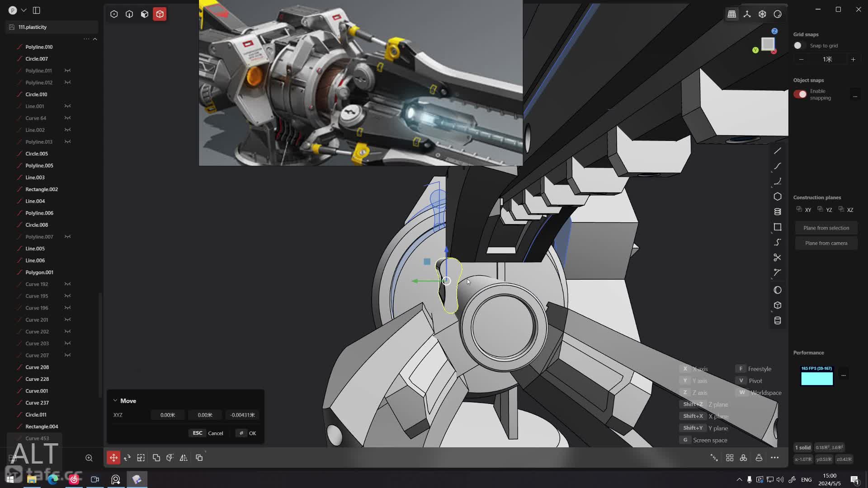Screen dimensions: 868x488
Task: Cancel the Move command
Action: pyautogui.click(x=206, y=433)
